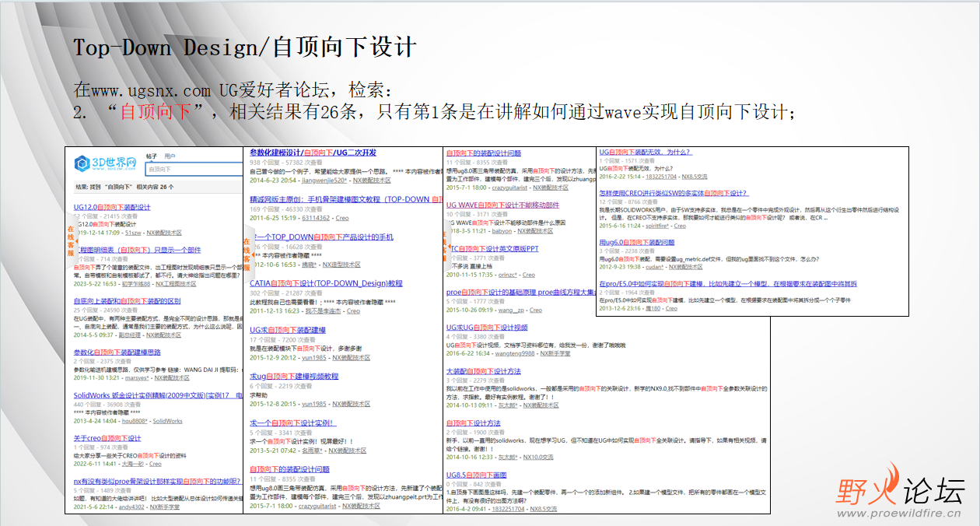980x526 pixels.
Task: Open result 关于creo自顶向下设计
Action: point(107,438)
